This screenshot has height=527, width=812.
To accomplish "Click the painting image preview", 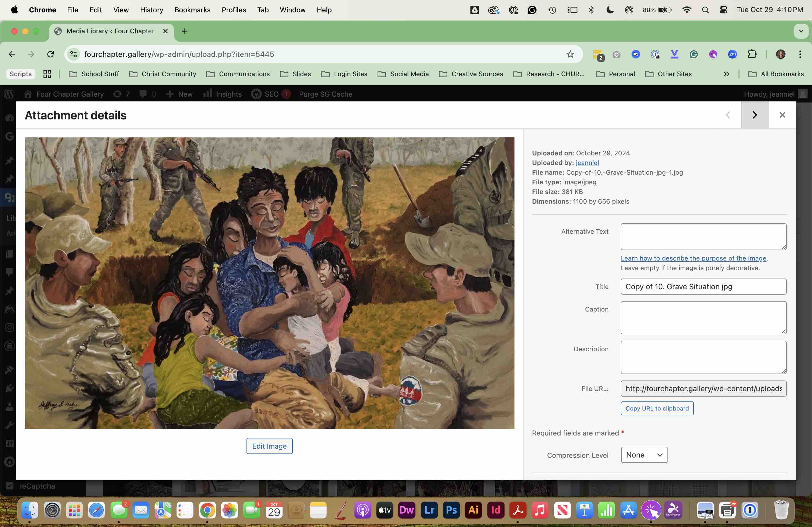I will (269, 283).
